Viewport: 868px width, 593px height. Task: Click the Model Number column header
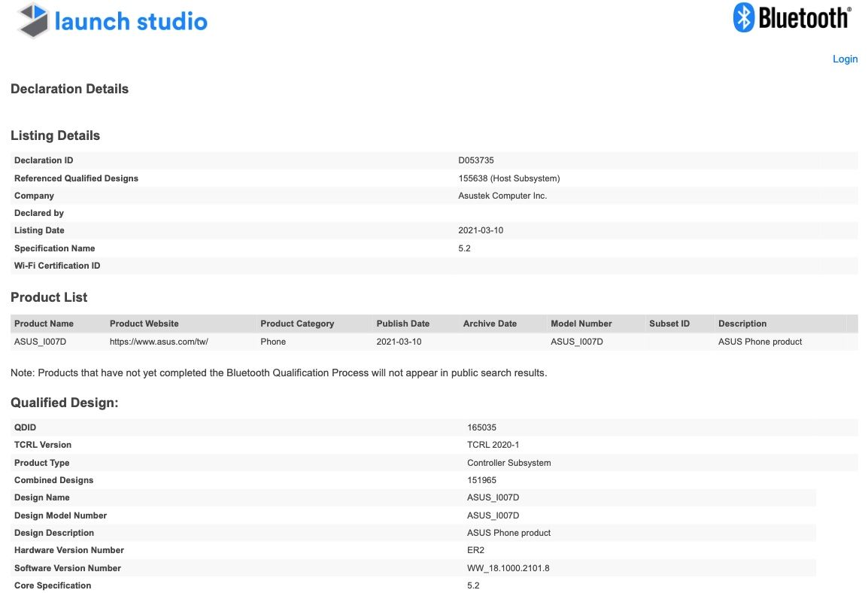click(x=581, y=324)
